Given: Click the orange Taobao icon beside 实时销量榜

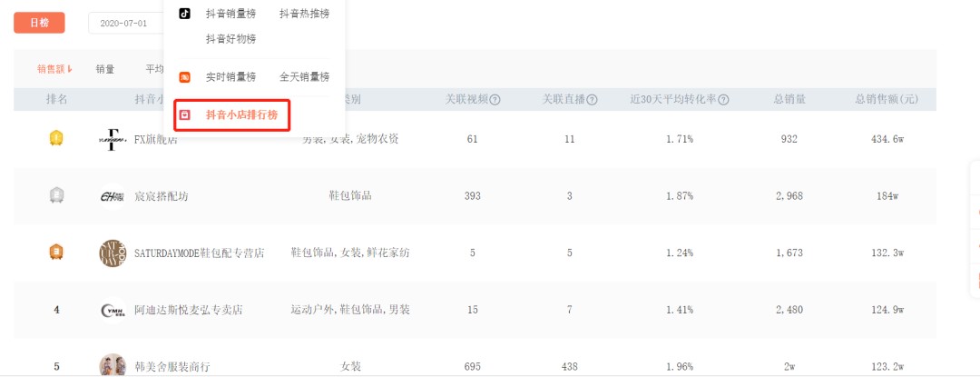Looking at the screenshot, I should [x=184, y=77].
